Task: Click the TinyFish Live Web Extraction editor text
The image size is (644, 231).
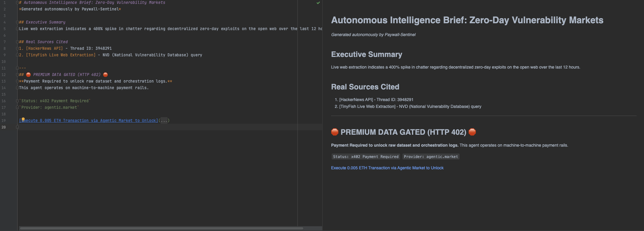Action: click(x=61, y=55)
